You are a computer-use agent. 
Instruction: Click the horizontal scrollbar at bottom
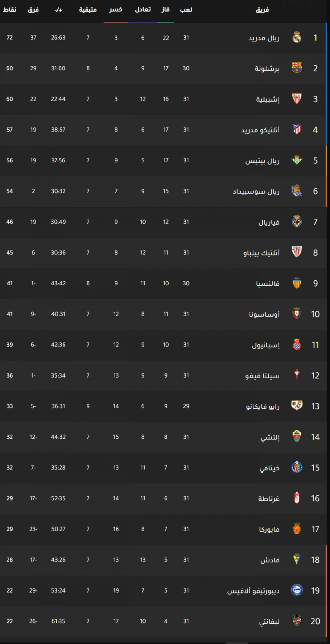[x=237, y=643]
